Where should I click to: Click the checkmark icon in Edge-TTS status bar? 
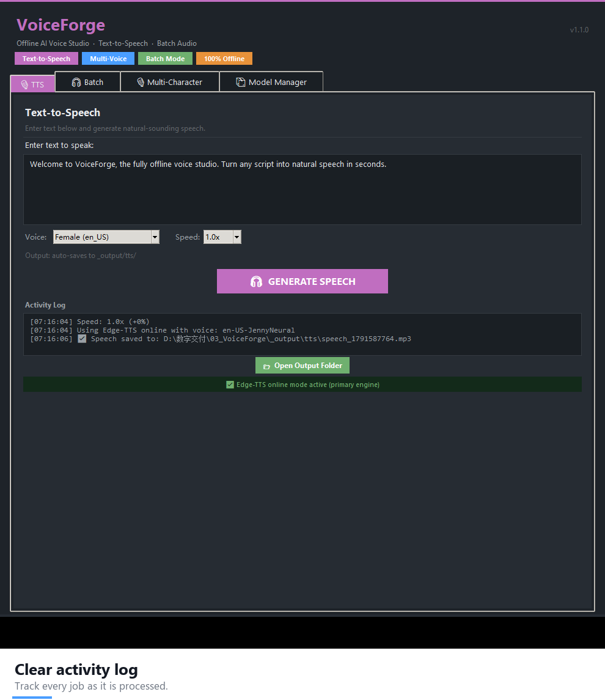click(230, 385)
